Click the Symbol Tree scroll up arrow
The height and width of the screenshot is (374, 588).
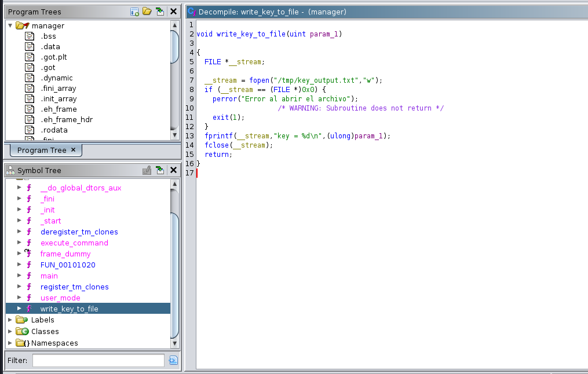click(x=174, y=184)
